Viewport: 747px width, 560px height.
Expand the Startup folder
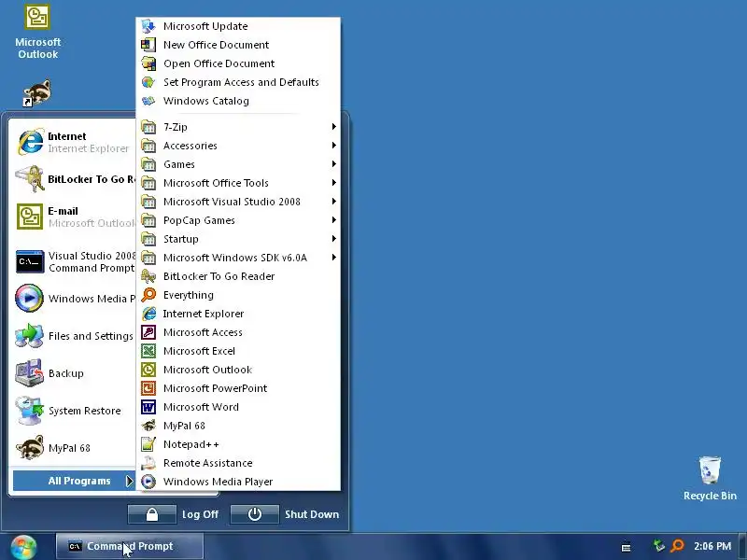(x=238, y=239)
